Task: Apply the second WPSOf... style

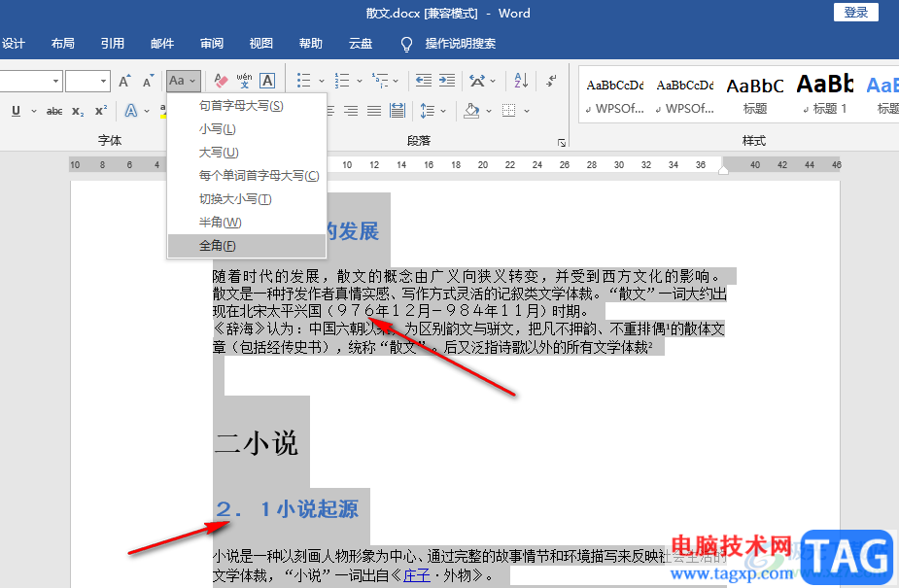Action: [684, 95]
